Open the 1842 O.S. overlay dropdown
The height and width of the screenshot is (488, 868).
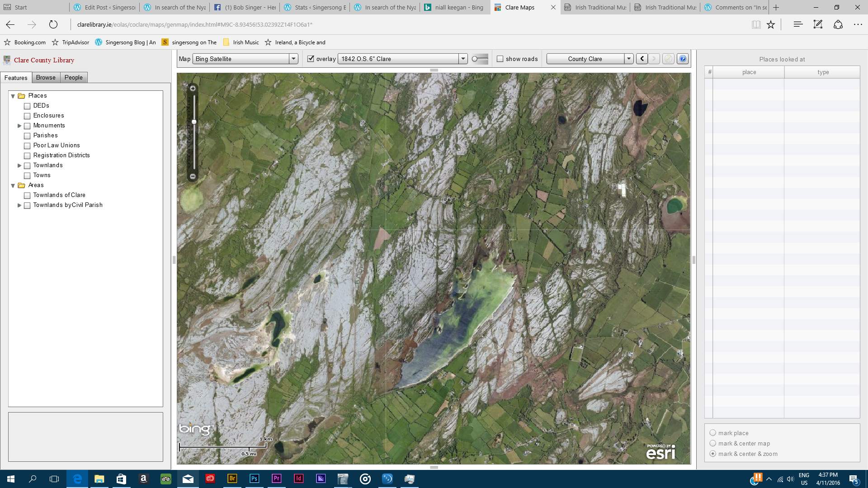point(462,59)
